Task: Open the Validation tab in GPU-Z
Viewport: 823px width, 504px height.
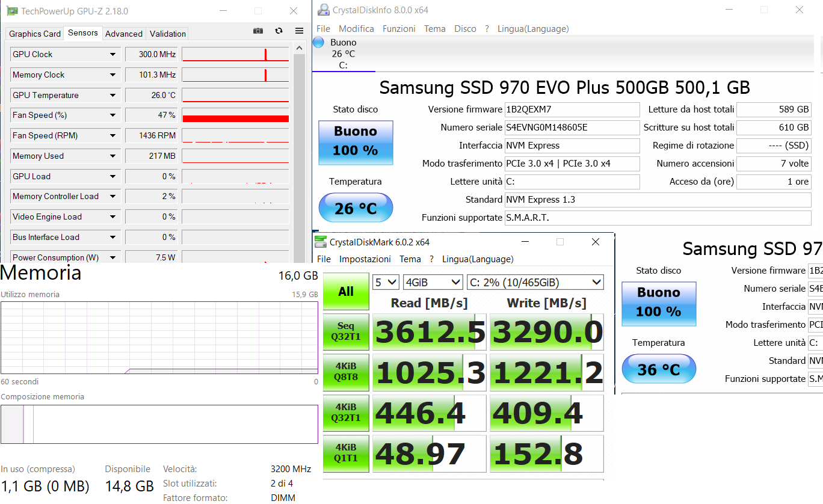Action: (x=168, y=34)
